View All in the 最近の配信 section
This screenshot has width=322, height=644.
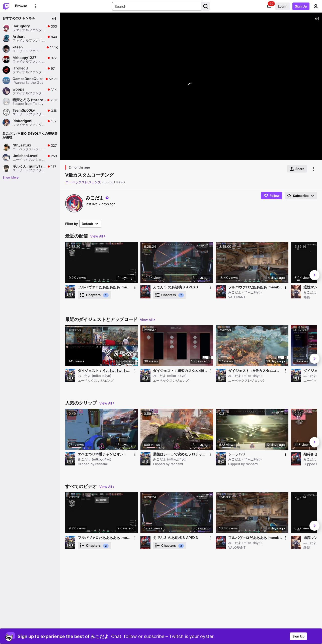pos(98,236)
